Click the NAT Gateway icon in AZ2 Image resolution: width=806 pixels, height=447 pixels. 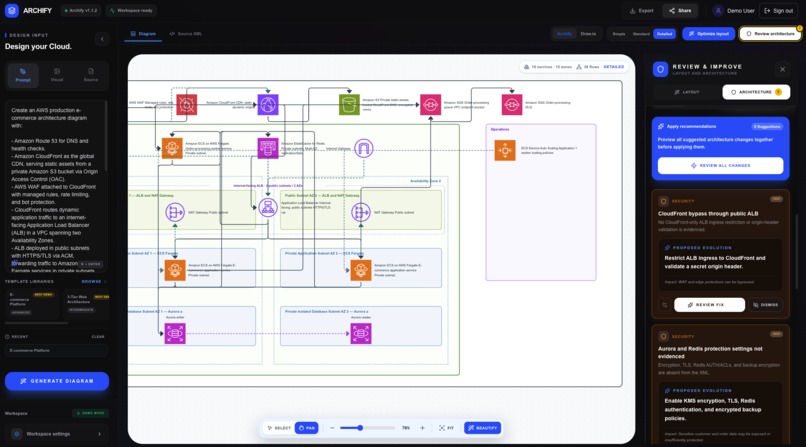coord(360,212)
